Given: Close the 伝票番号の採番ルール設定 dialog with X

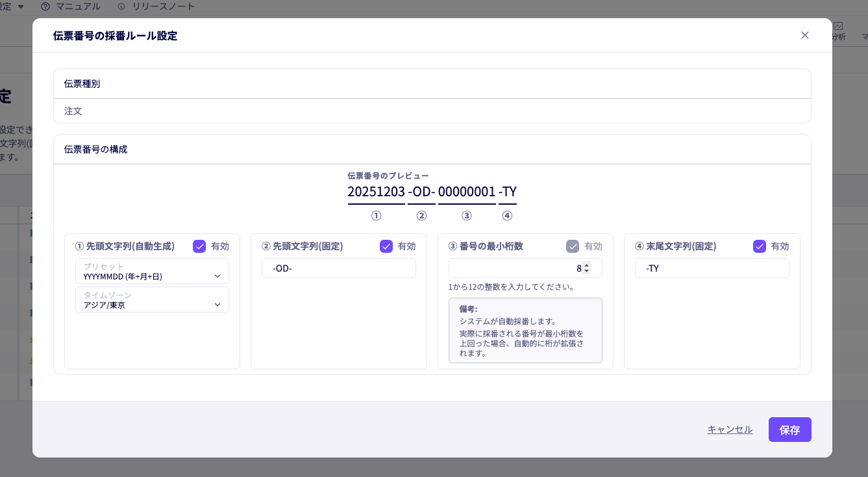Looking at the screenshot, I should click(805, 35).
